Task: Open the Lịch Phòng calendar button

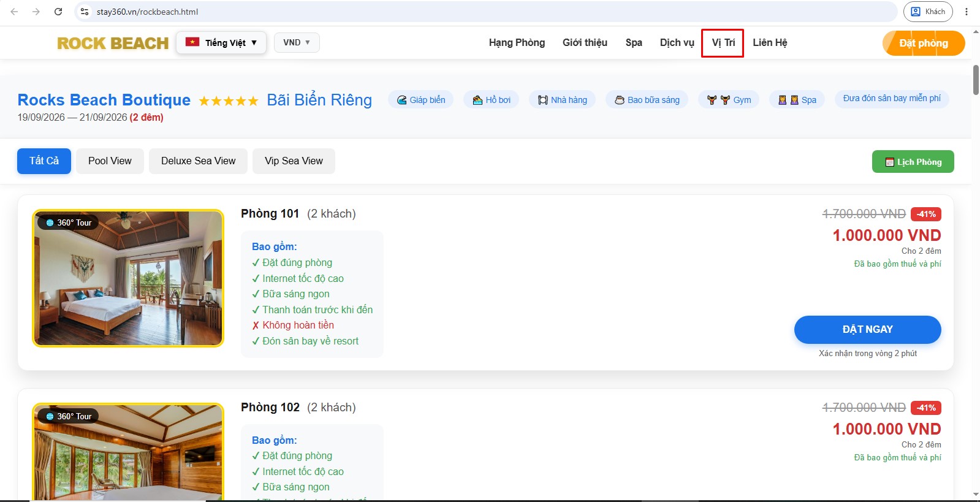Action: (913, 162)
